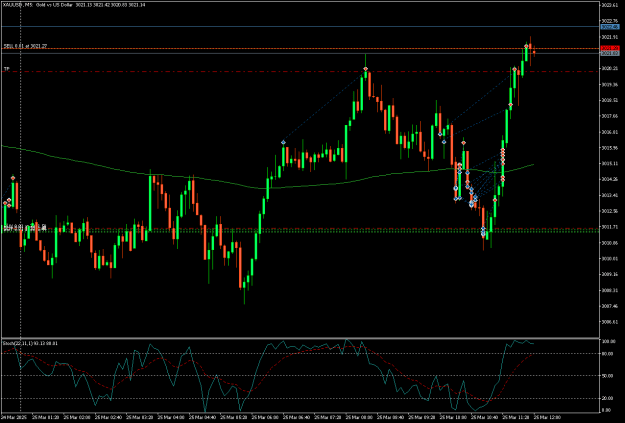
Task: Click the blue buy arrow near 06:40
Action: pos(283,142)
